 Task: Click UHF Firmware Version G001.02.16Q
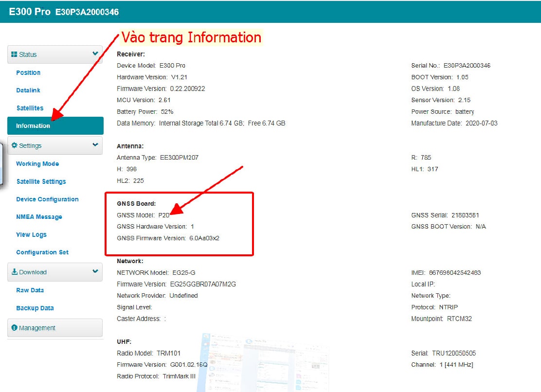[x=189, y=364]
